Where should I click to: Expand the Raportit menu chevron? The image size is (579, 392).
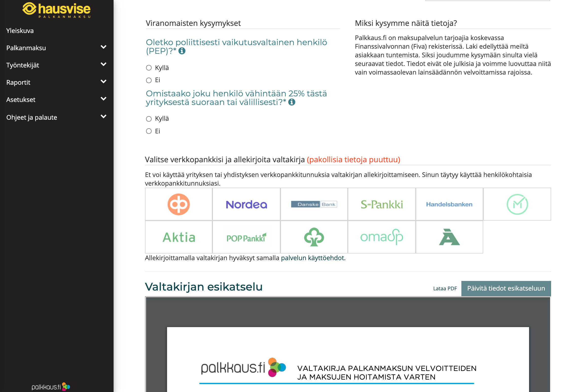[x=103, y=82]
